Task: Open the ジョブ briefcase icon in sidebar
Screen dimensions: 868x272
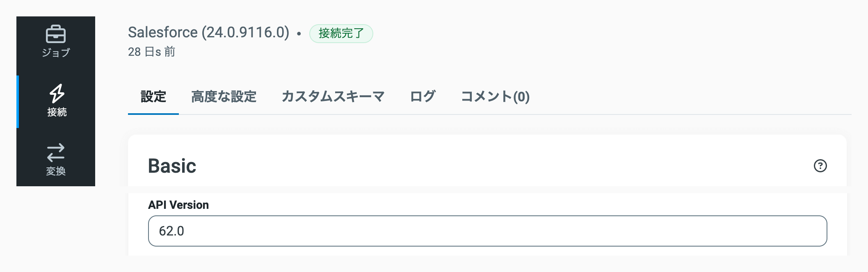Action: pyautogui.click(x=55, y=34)
